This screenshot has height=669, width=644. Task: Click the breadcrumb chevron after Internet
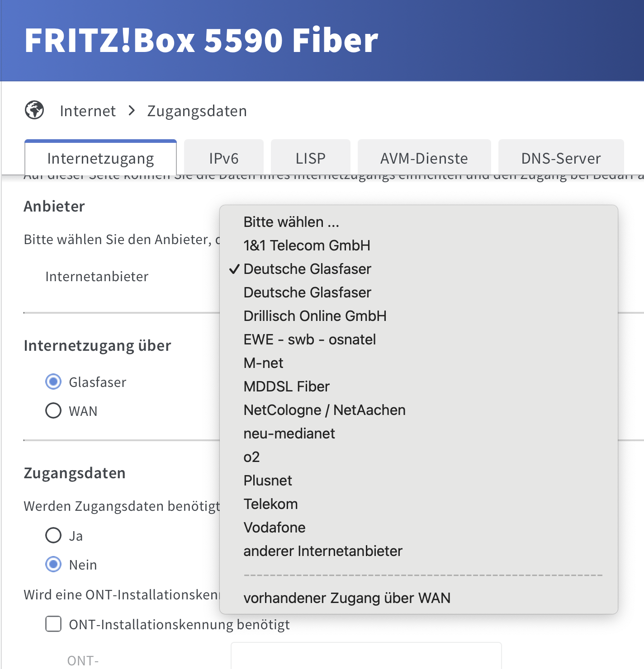(132, 110)
